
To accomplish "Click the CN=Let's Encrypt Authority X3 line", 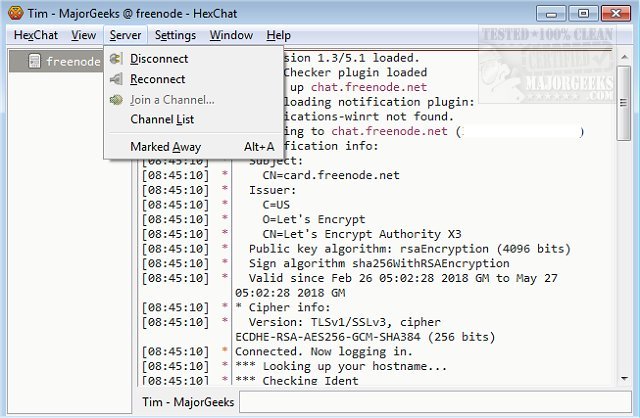I will 362,234.
